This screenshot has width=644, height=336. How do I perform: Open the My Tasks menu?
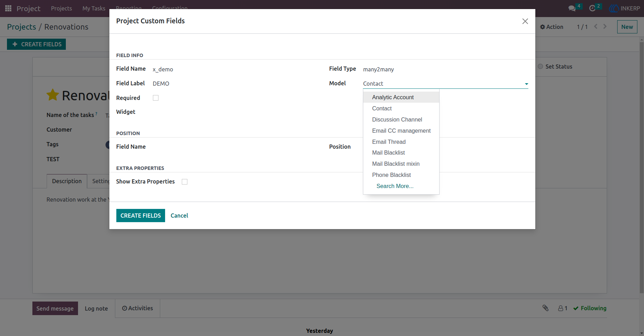point(94,8)
